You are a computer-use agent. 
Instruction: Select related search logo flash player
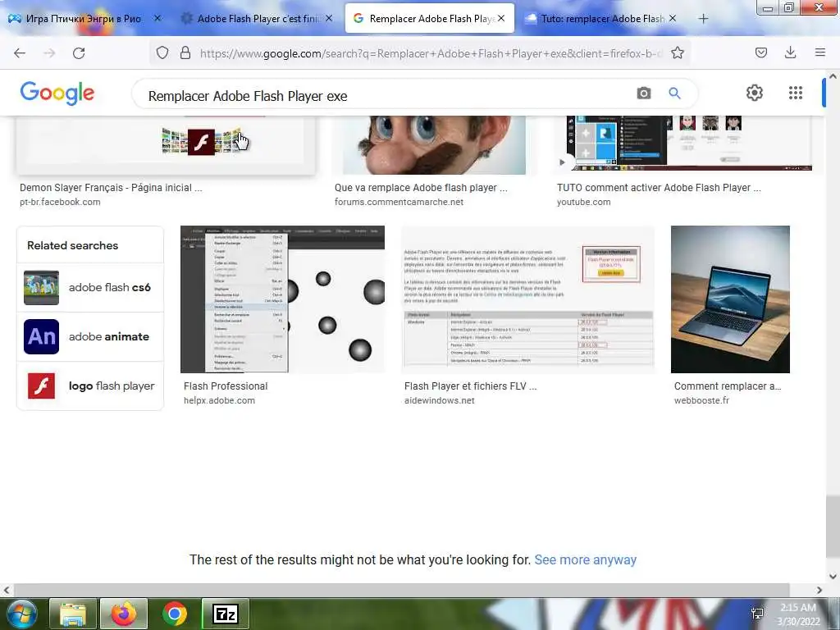90,386
